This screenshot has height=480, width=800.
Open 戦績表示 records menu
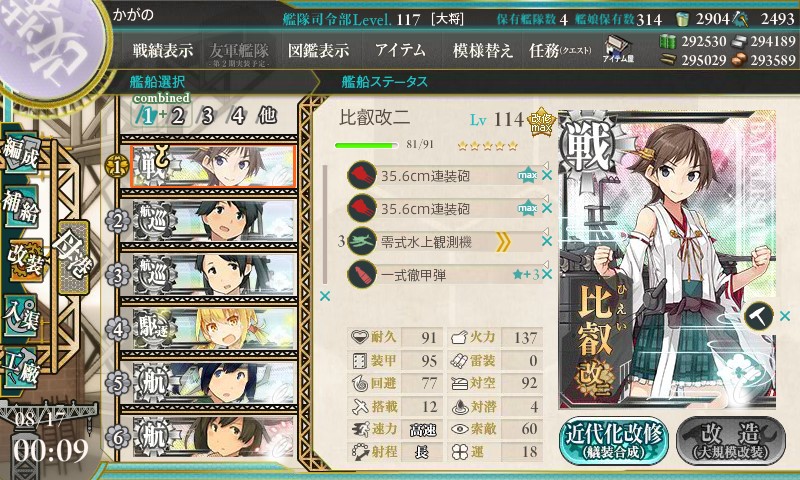pos(163,50)
